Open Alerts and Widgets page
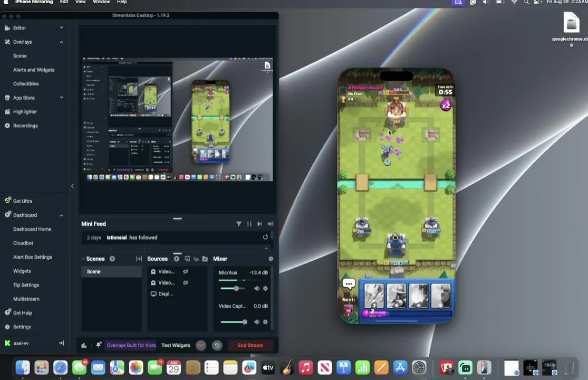Viewport: 588px width, 380px height. 34,70
